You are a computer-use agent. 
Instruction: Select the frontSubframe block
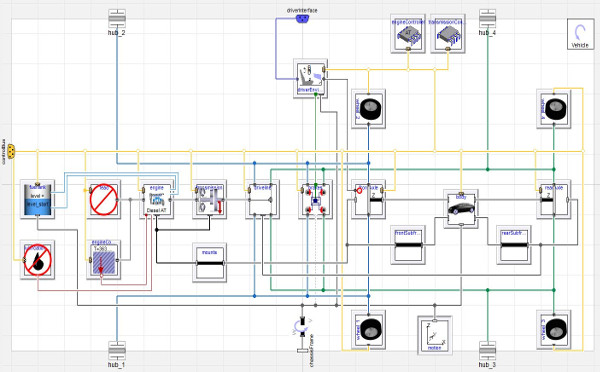point(408,245)
